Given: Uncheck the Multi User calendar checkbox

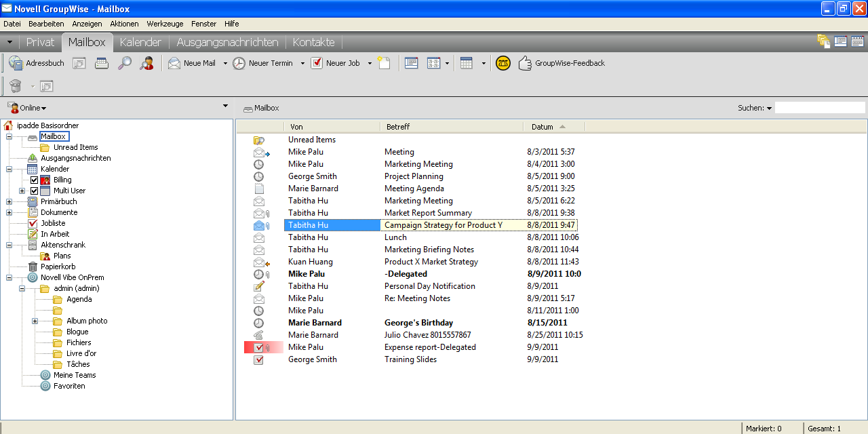Looking at the screenshot, I should click(35, 191).
